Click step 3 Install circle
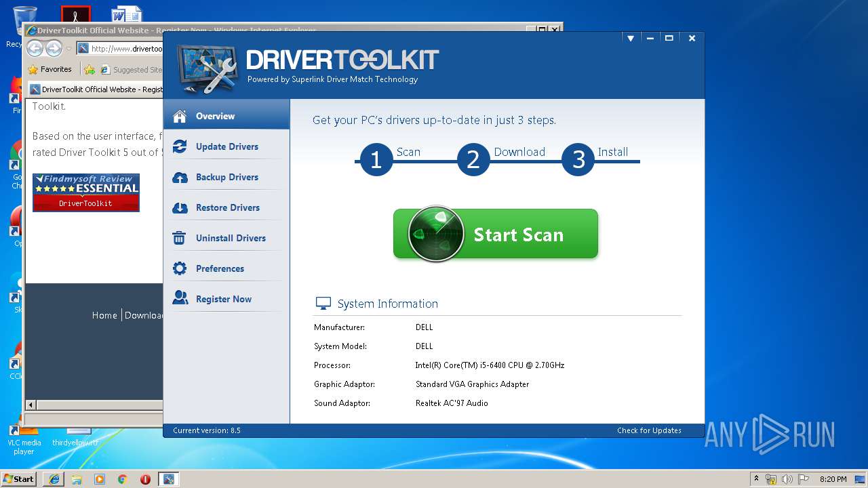 (x=578, y=160)
